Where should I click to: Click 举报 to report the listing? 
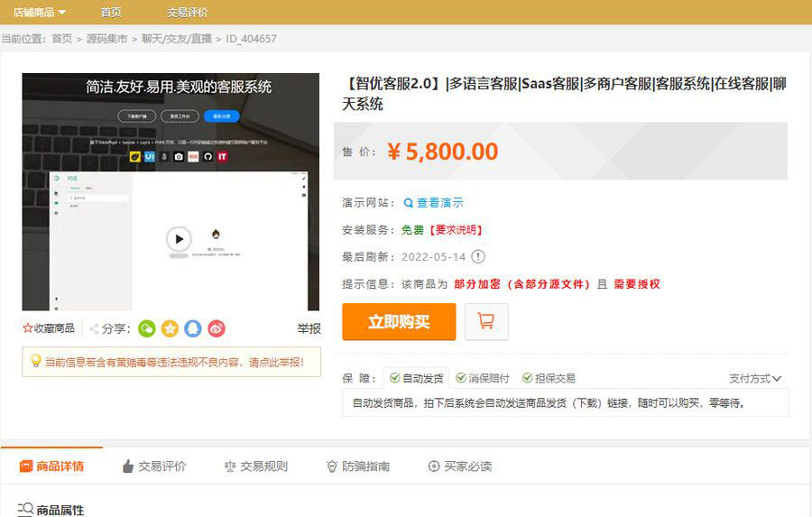click(309, 328)
